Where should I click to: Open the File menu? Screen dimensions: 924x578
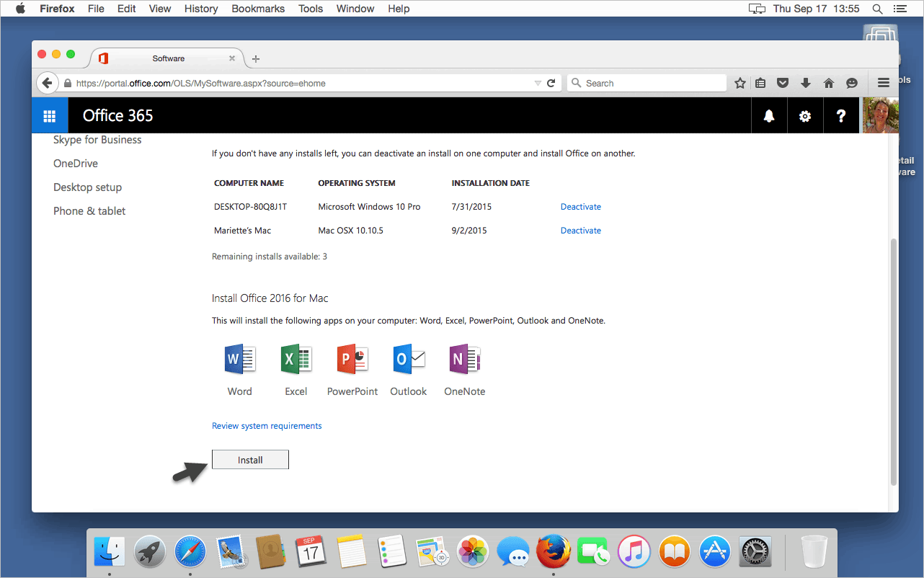tap(96, 9)
